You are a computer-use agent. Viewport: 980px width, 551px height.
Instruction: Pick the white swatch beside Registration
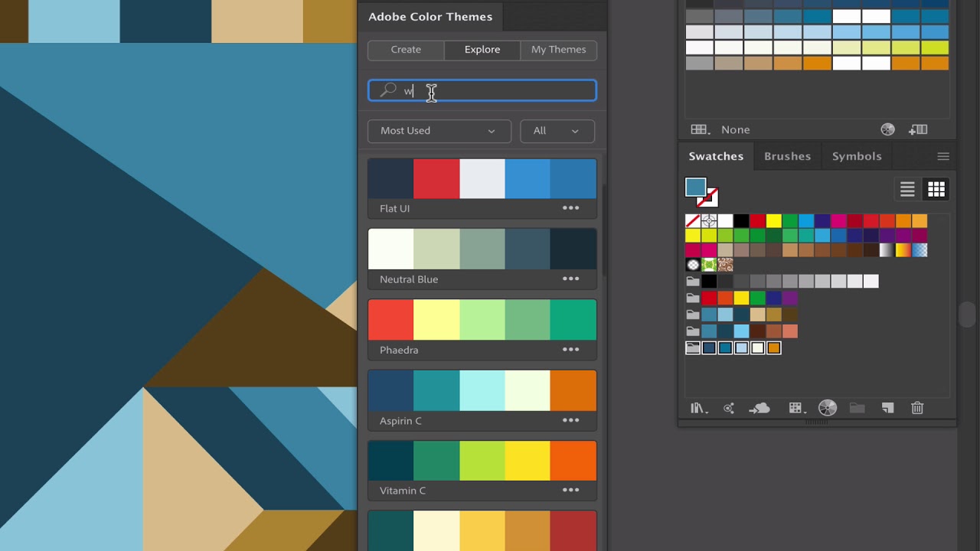point(725,221)
